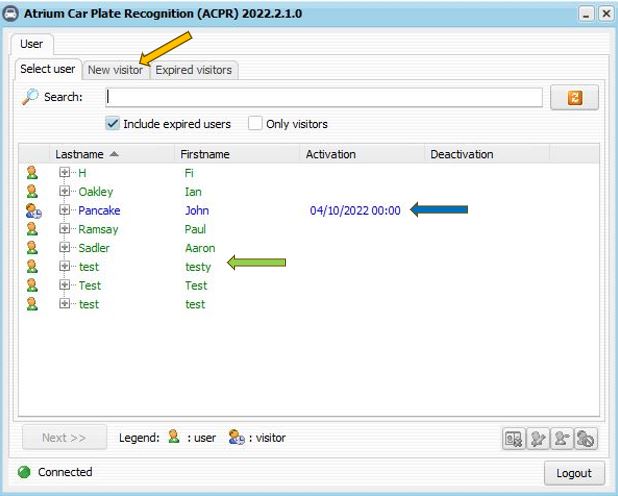Expand the capitalized Test Test row
618x496 pixels.
coord(65,285)
